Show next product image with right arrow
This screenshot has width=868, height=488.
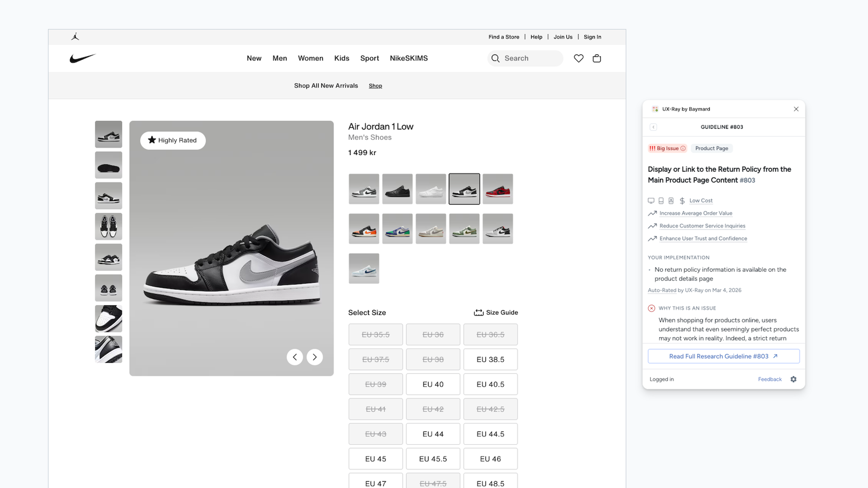(x=315, y=357)
